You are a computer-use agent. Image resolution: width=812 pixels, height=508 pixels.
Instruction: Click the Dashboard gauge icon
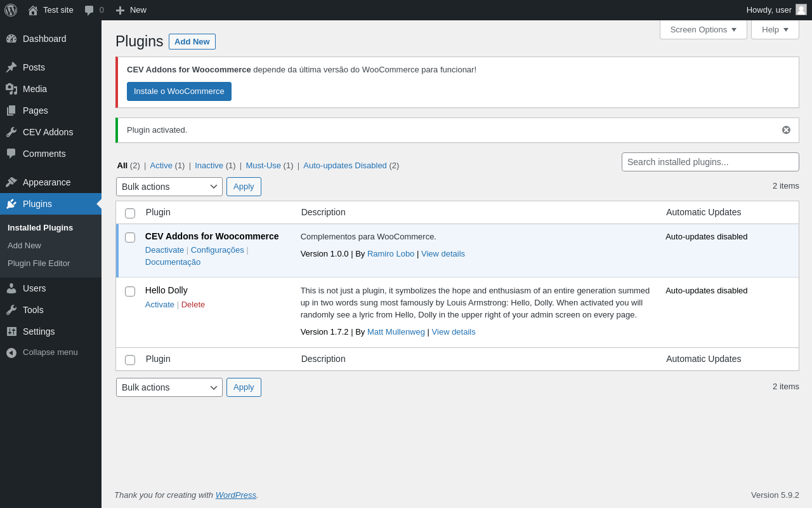[x=11, y=39]
